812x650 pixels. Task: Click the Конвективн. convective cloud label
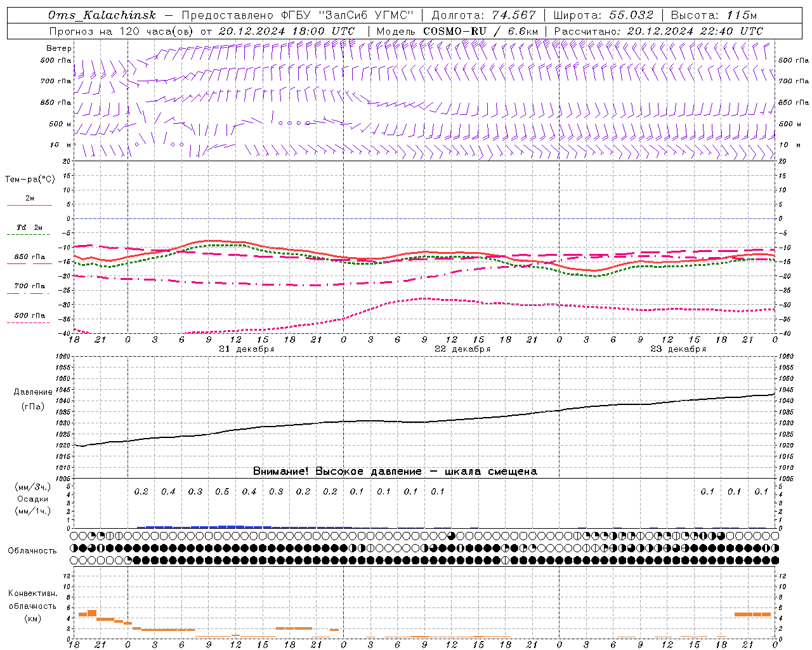pos(32,594)
